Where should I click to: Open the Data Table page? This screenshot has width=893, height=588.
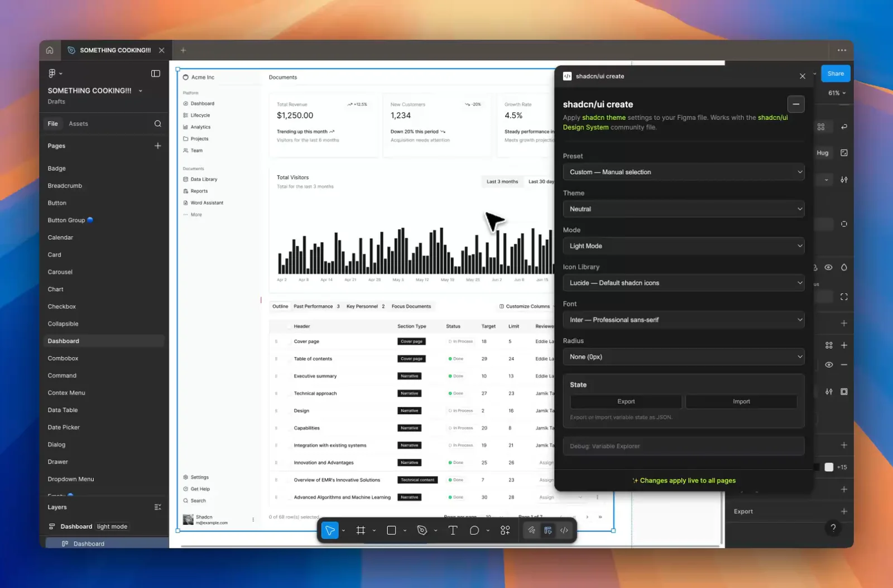(63, 410)
